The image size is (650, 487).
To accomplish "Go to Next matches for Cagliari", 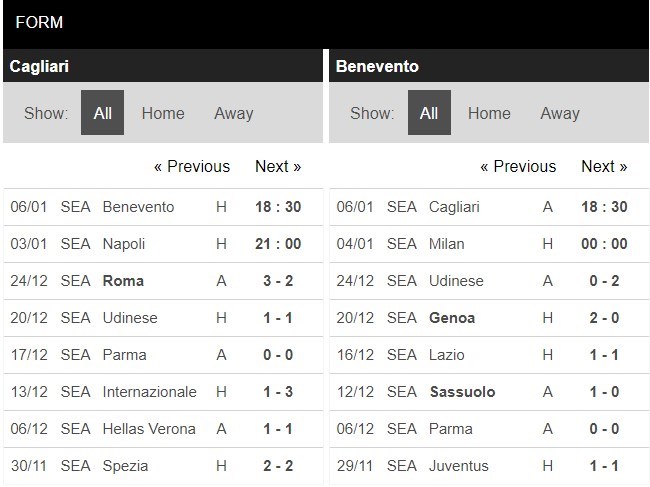I will tap(278, 166).
